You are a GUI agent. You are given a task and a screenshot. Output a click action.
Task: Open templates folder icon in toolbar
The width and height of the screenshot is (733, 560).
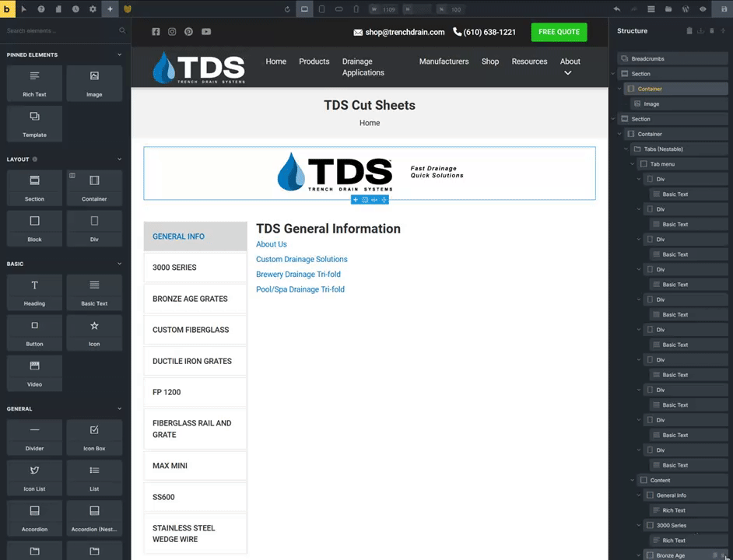(x=668, y=9)
